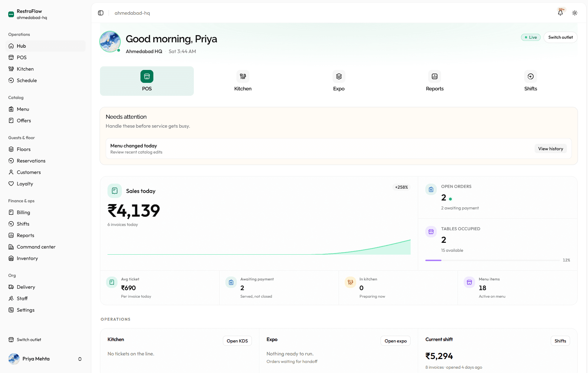Image resolution: width=588 pixels, height=373 pixels.
Task: Click View history for menu changes
Action: pyautogui.click(x=550, y=149)
